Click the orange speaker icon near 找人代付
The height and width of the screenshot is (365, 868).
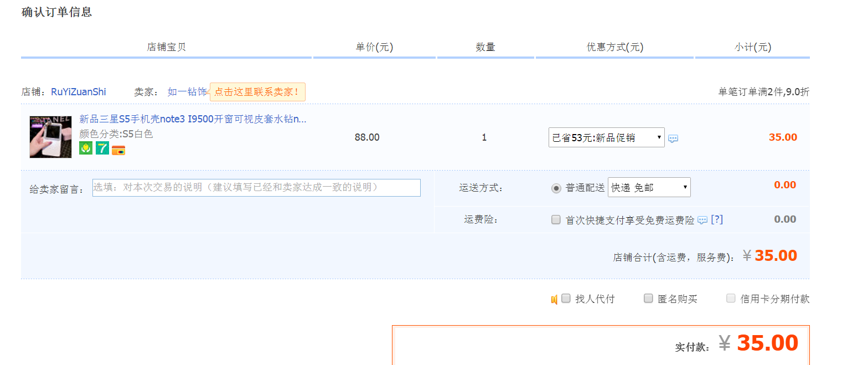554,300
